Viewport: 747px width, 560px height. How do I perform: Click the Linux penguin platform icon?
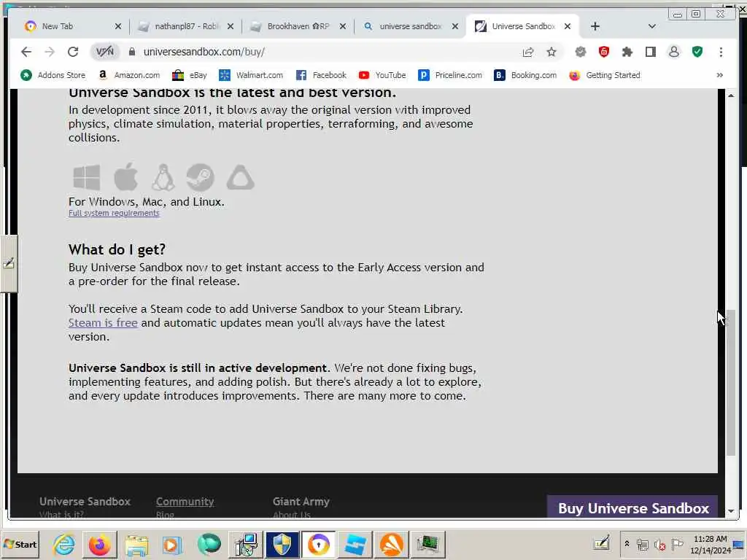click(x=163, y=177)
